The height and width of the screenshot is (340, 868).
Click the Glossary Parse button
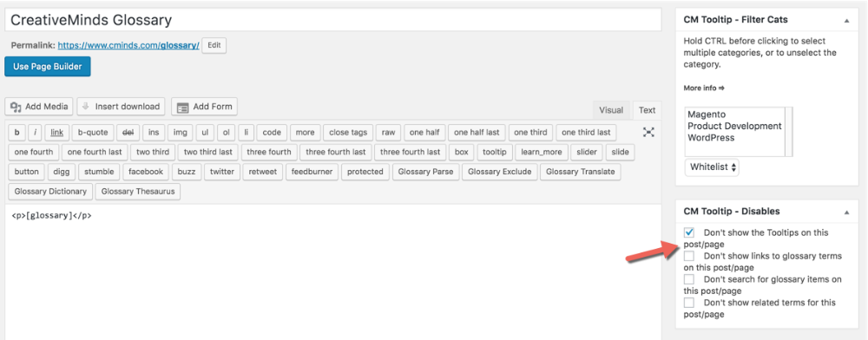[x=425, y=172]
